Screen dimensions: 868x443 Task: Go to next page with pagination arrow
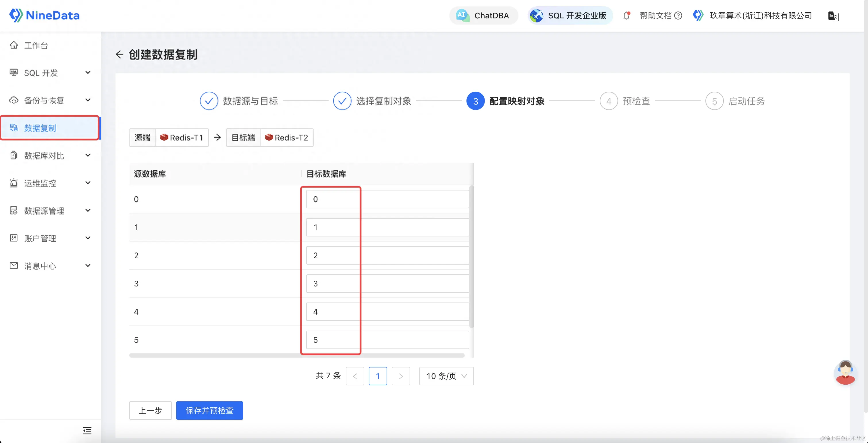[401, 376]
